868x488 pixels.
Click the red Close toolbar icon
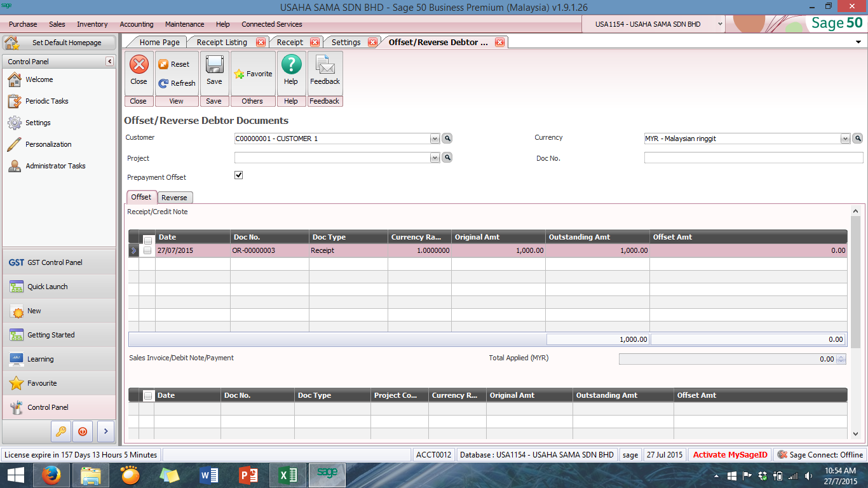coord(139,65)
